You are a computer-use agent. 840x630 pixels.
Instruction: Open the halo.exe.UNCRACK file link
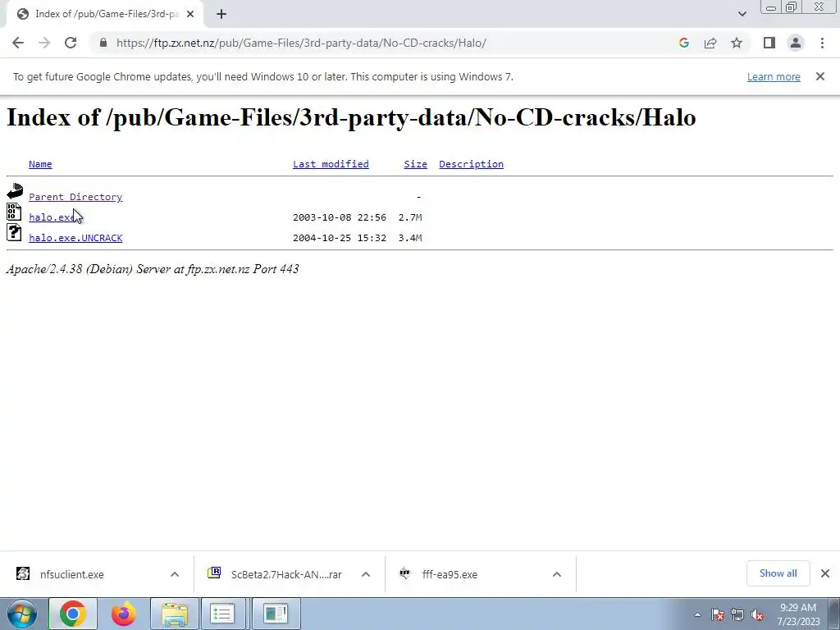(x=75, y=237)
